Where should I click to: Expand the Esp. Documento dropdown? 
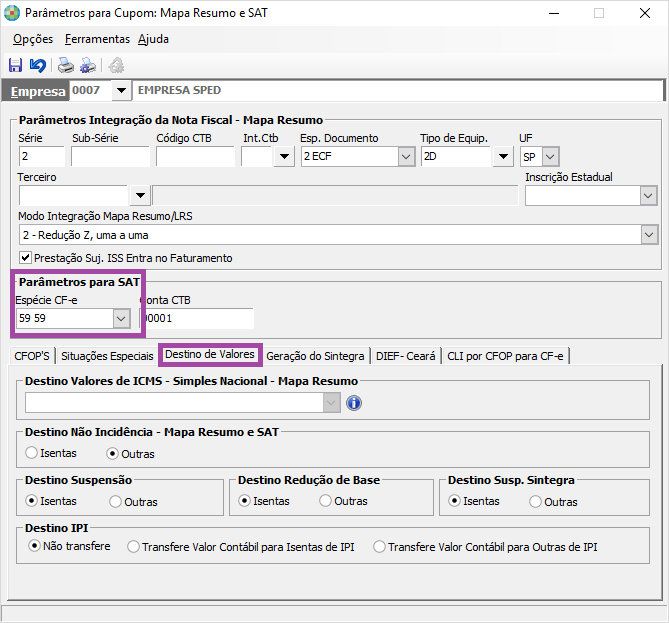click(x=405, y=157)
